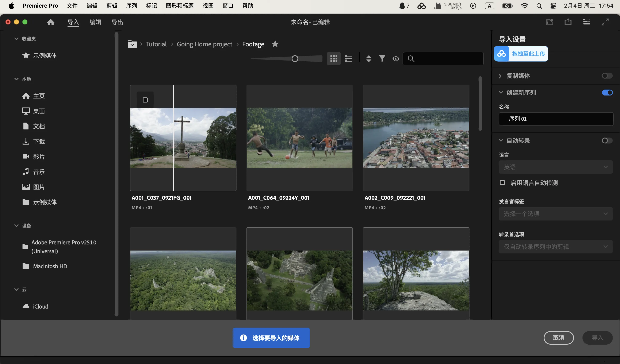This screenshot has height=364, width=620.
Task: Select the A002_C009_092221_001 clip thumbnail
Action: point(416,138)
